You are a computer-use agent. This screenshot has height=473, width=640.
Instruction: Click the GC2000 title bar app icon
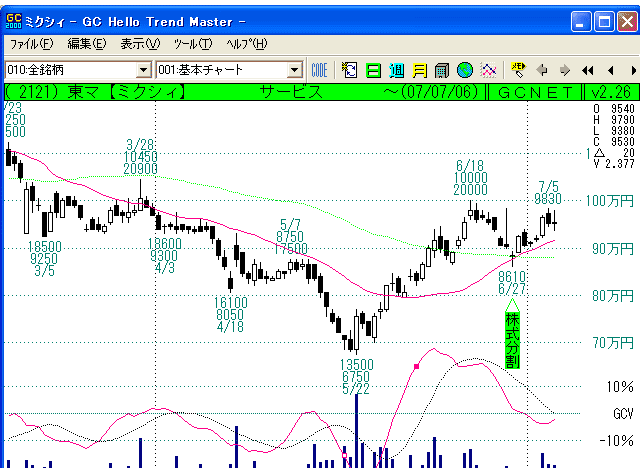click(x=13, y=21)
